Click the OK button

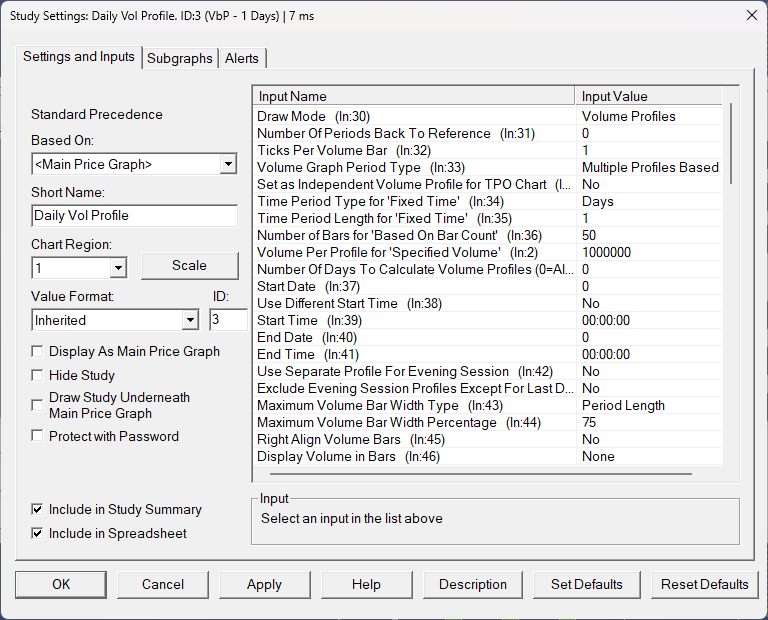[61, 584]
